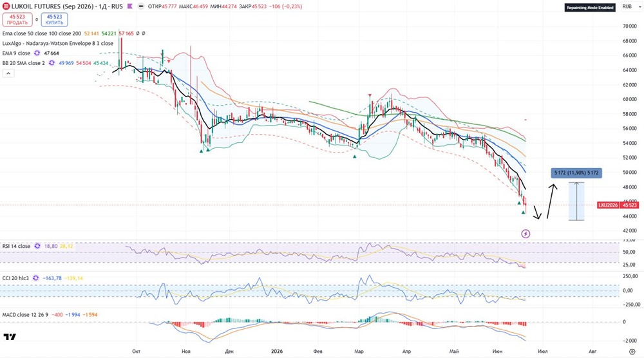
Task: Select the BB 20 SMA close 2 legend
Action: 23,63
